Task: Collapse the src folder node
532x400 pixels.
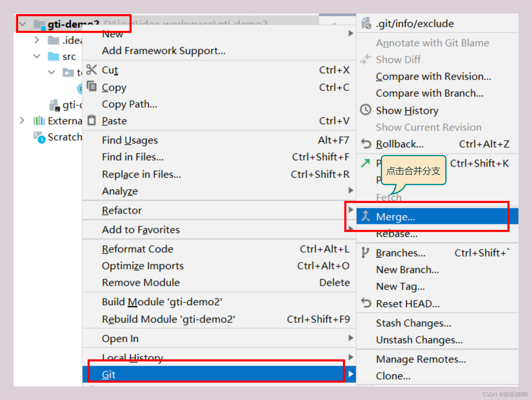Action: click(37, 56)
